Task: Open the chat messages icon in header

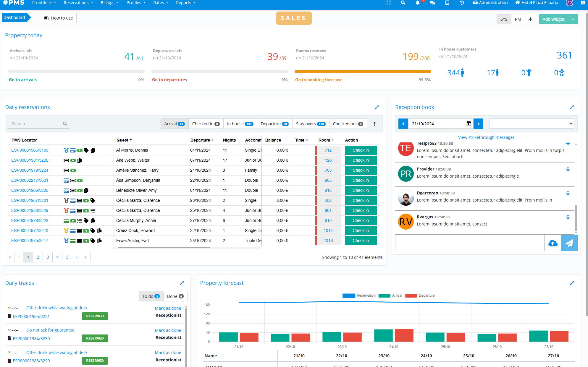Action: point(432,3)
